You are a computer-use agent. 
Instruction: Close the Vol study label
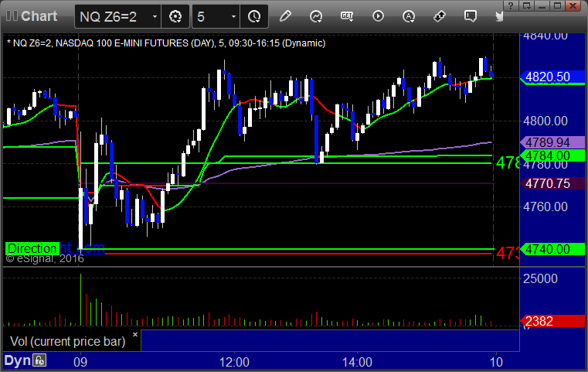[135, 334]
